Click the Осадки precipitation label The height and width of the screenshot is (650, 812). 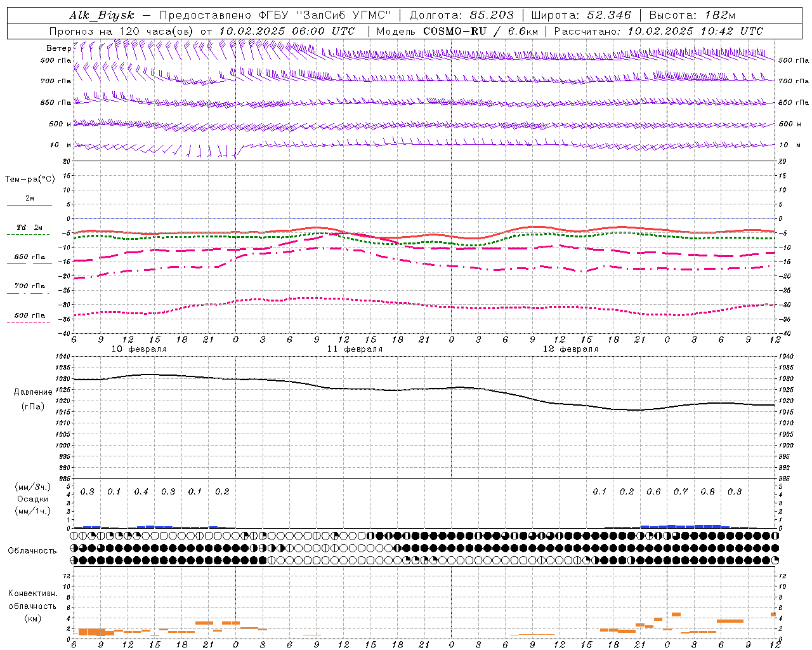pyautogui.click(x=33, y=499)
